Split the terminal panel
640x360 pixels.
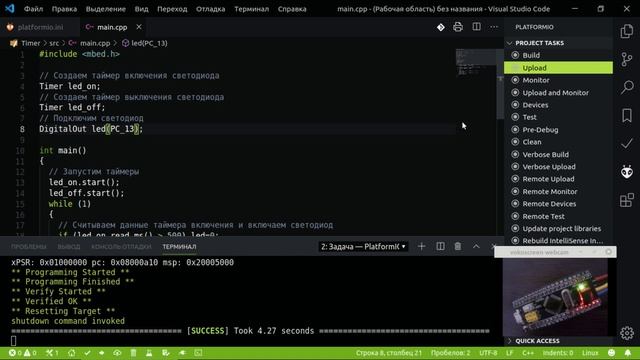click(x=440, y=247)
